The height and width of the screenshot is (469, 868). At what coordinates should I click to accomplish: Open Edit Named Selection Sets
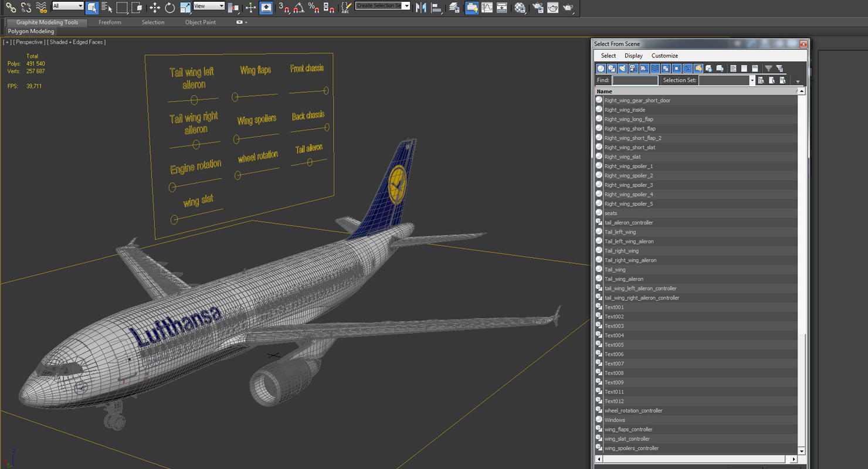346,8
